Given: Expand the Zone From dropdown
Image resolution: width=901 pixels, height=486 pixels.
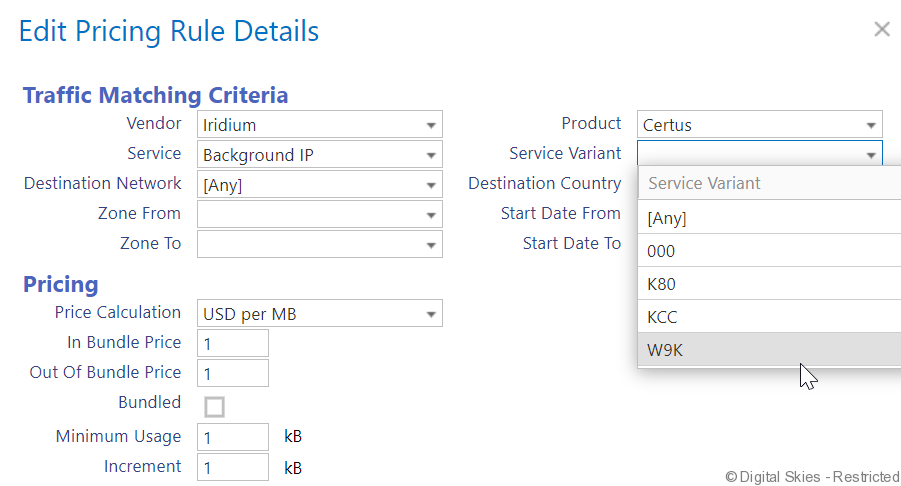Looking at the screenshot, I should pos(319,215).
